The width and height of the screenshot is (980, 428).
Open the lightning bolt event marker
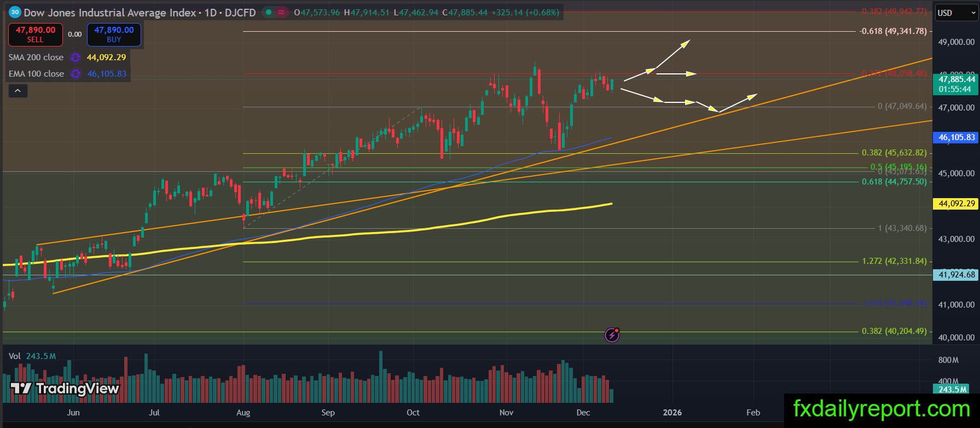(x=612, y=335)
